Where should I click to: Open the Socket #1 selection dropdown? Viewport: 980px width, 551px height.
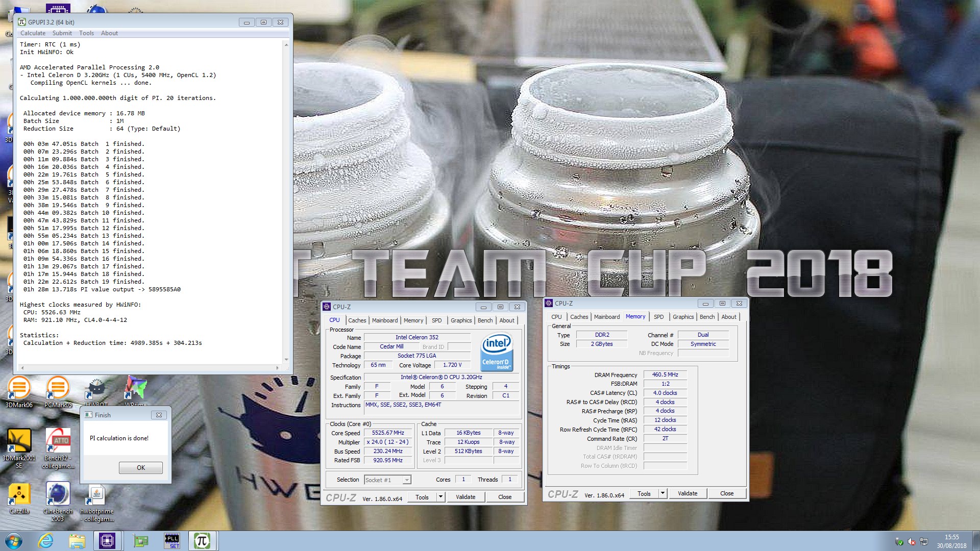(x=387, y=480)
